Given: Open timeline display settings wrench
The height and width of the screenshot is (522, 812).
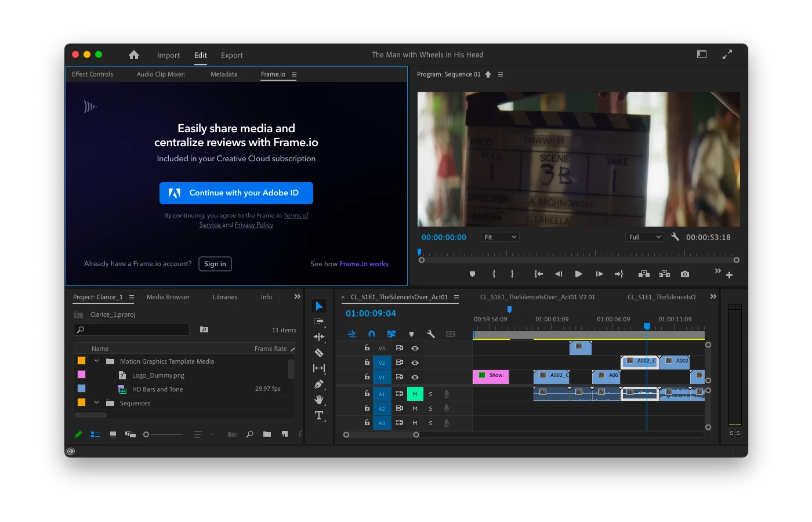Looking at the screenshot, I should (431, 334).
